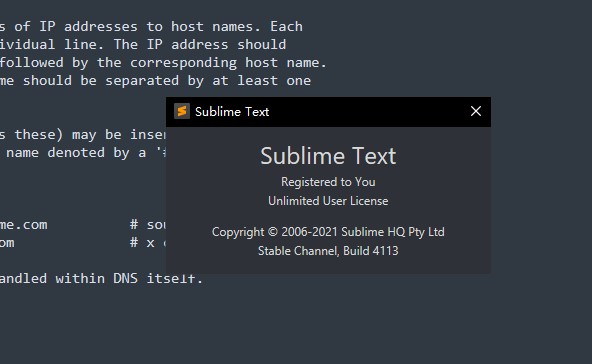The image size is (592, 364).
Task: Click the '# x' comment in the editor
Action: (x=142, y=243)
